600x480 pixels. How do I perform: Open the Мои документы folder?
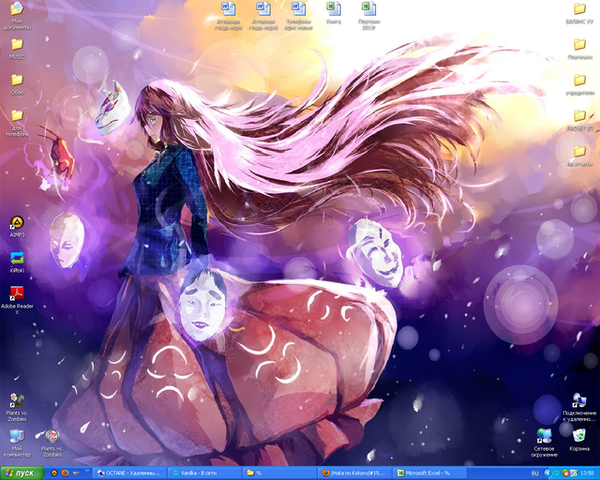pyautogui.click(x=17, y=11)
